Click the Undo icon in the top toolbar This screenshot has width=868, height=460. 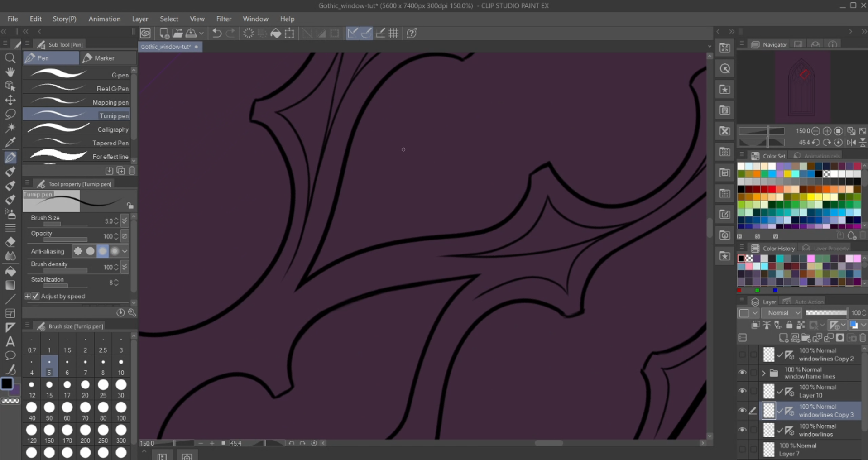tap(217, 33)
